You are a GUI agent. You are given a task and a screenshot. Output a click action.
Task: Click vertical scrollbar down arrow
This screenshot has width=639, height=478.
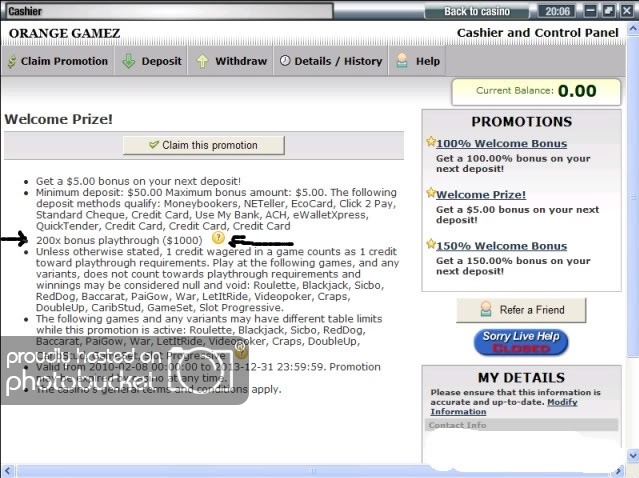[633, 454]
